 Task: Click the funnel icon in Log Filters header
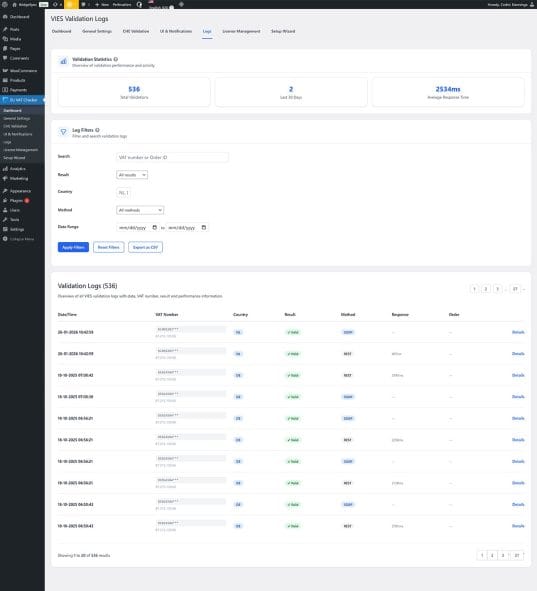pos(63,132)
